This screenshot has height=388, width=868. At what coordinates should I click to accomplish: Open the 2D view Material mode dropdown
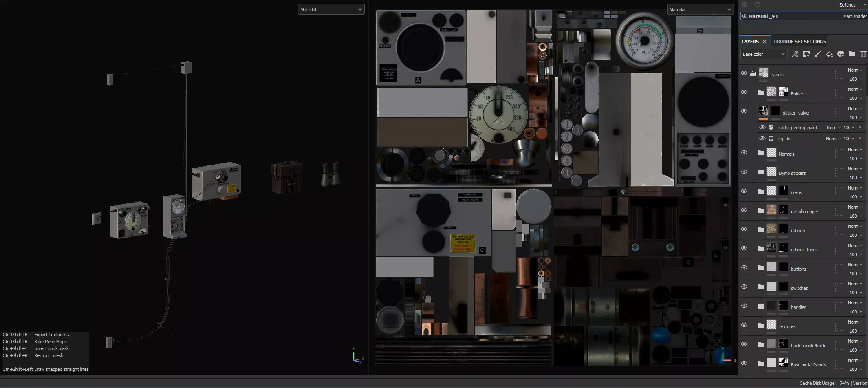pyautogui.click(x=700, y=10)
